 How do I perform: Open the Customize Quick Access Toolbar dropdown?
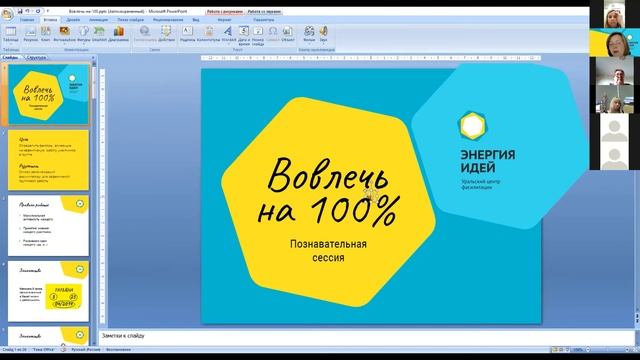[x=48, y=11]
